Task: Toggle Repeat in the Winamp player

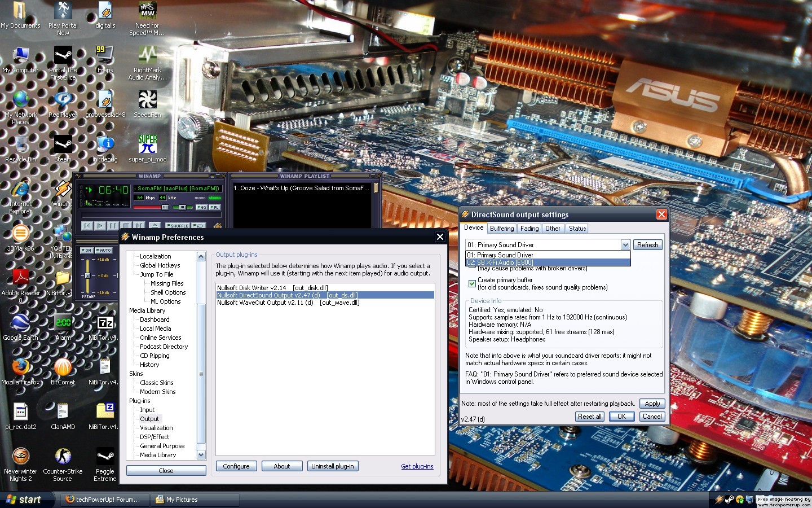Action: [198, 225]
